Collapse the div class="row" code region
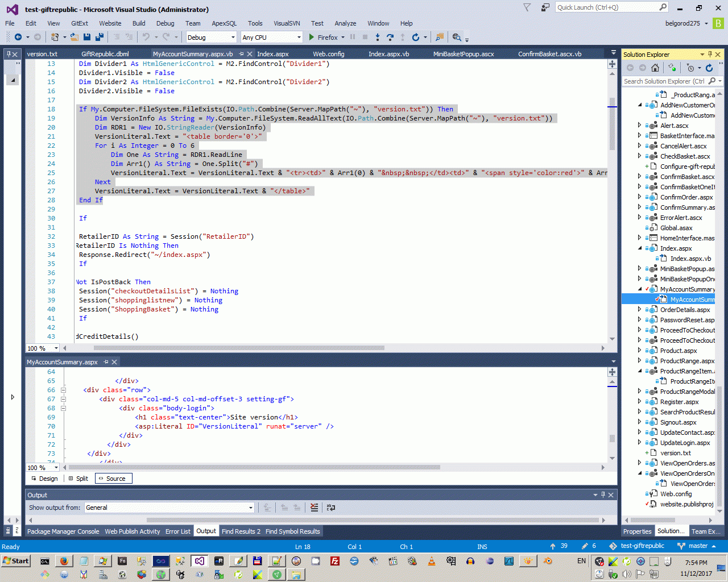The width and height of the screenshot is (728, 582). (x=63, y=390)
